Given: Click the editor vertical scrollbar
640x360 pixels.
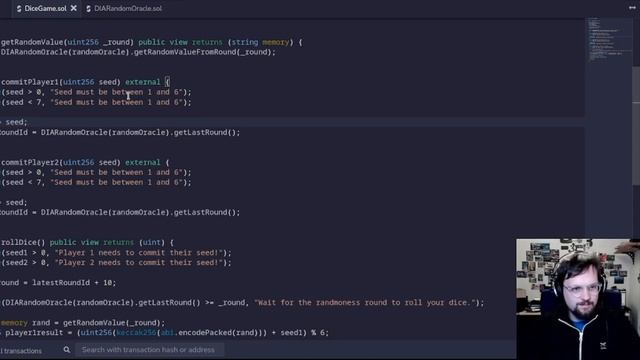Looking at the screenshot, I should point(636,127).
